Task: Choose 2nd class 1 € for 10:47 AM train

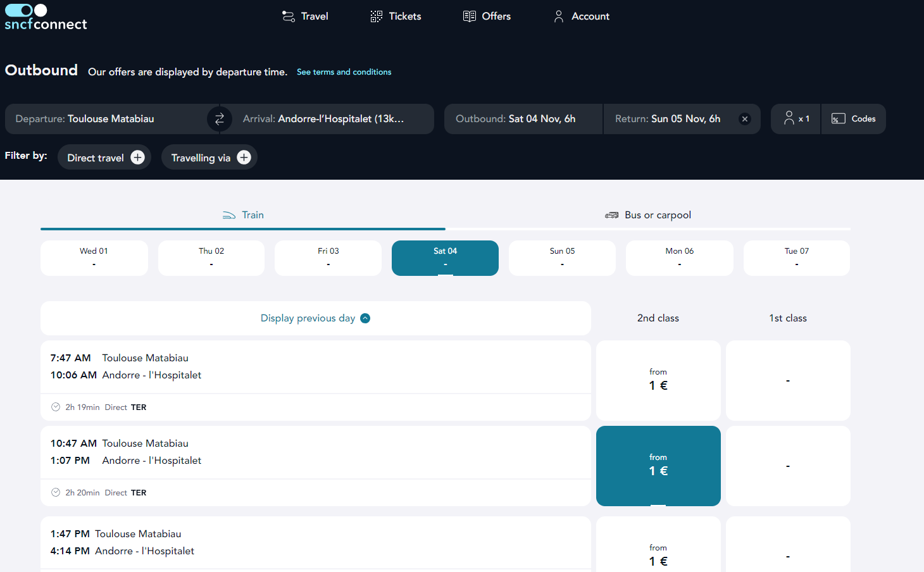Action: coord(658,466)
